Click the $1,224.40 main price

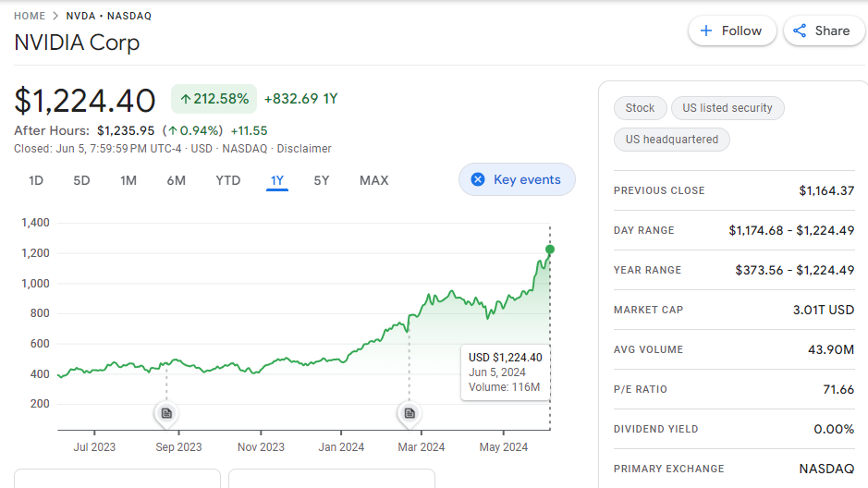tap(85, 101)
